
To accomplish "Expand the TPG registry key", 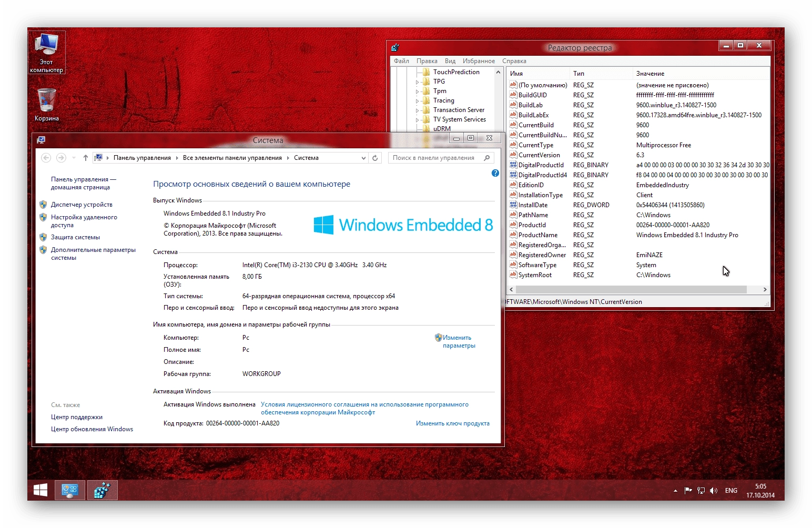I will pyautogui.click(x=418, y=82).
